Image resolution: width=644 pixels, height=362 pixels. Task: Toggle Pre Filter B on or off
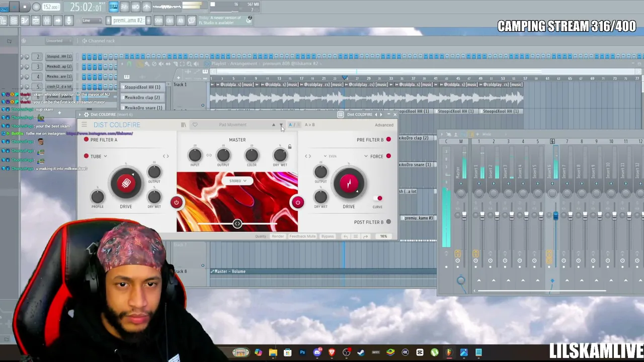click(x=388, y=139)
